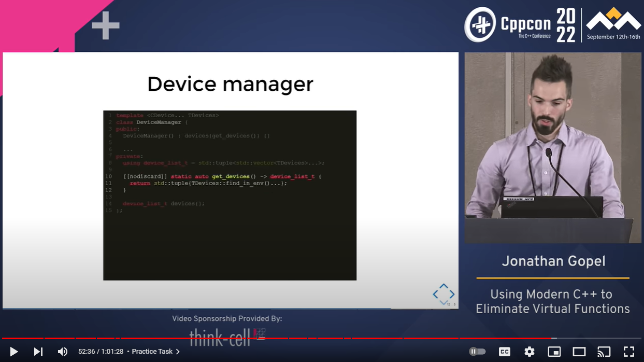Click the 52:36 / 1:01:28 time display

coord(101,352)
